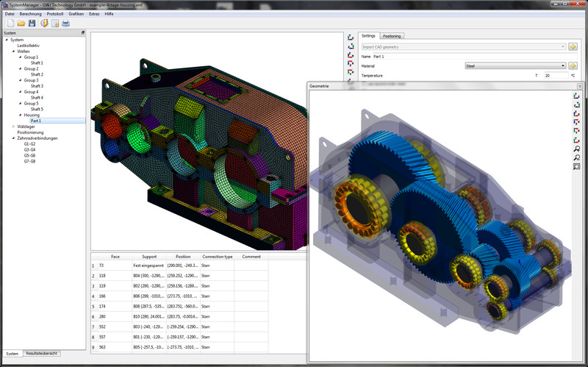This screenshot has height=367, width=588.
Task: Click the plus button beside Material dropdown
Action: point(573,65)
